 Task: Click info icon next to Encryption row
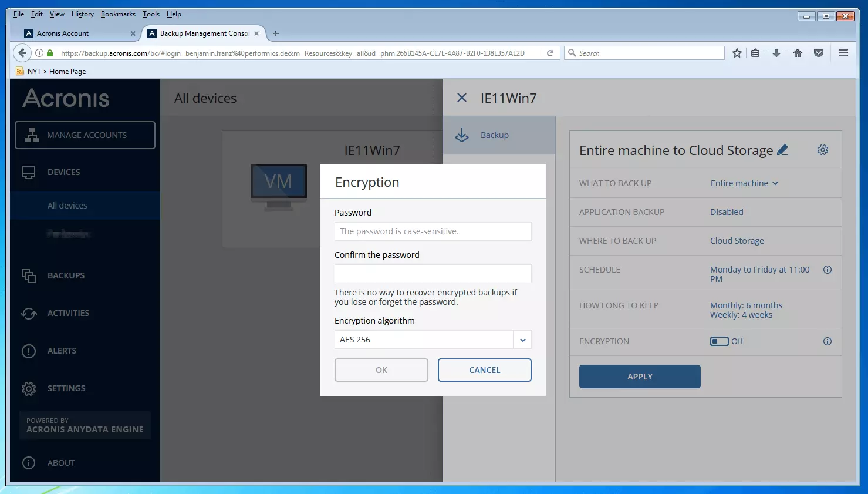click(x=828, y=341)
